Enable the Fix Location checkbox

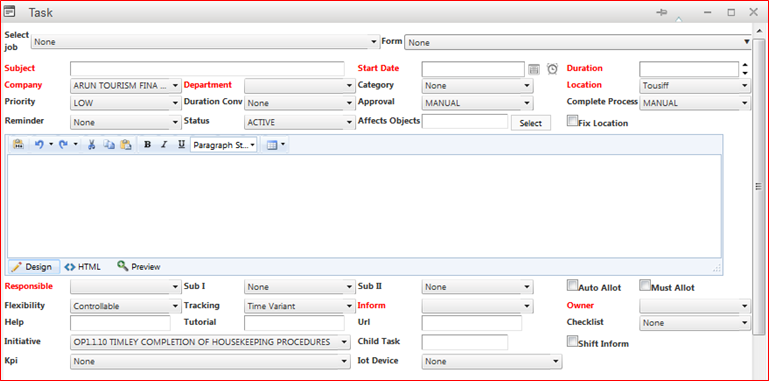572,121
